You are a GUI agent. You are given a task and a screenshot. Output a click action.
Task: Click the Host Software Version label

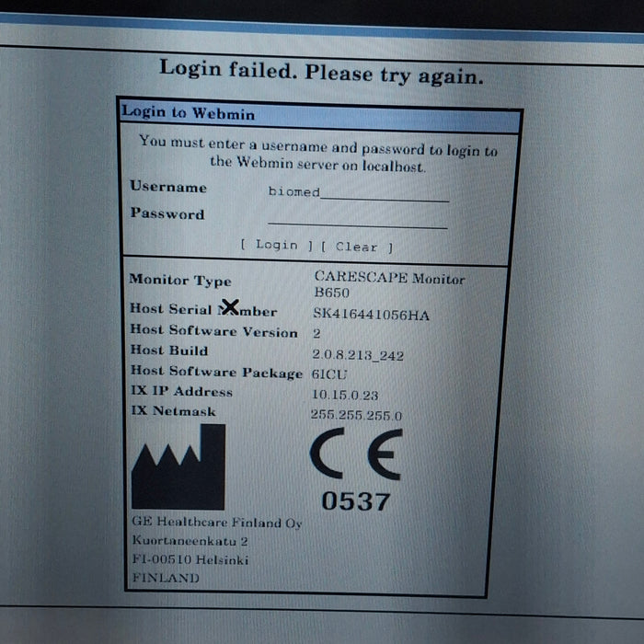point(213,331)
